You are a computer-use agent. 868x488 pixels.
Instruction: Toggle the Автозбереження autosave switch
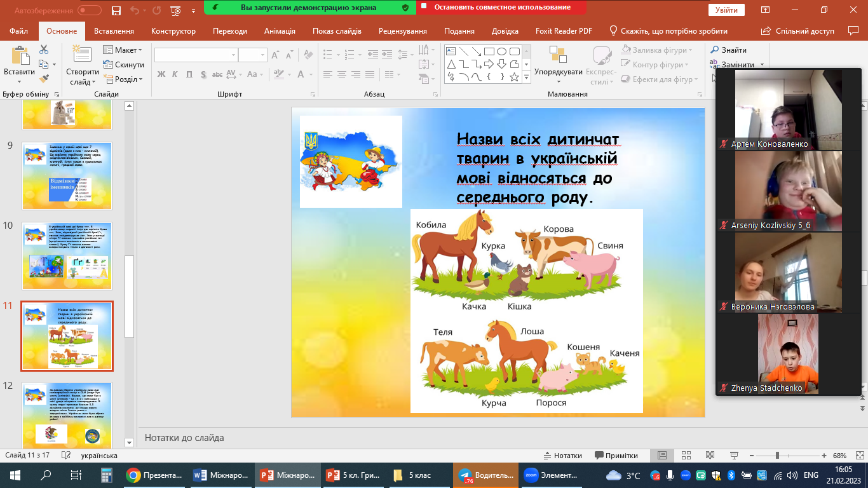coord(90,10)
